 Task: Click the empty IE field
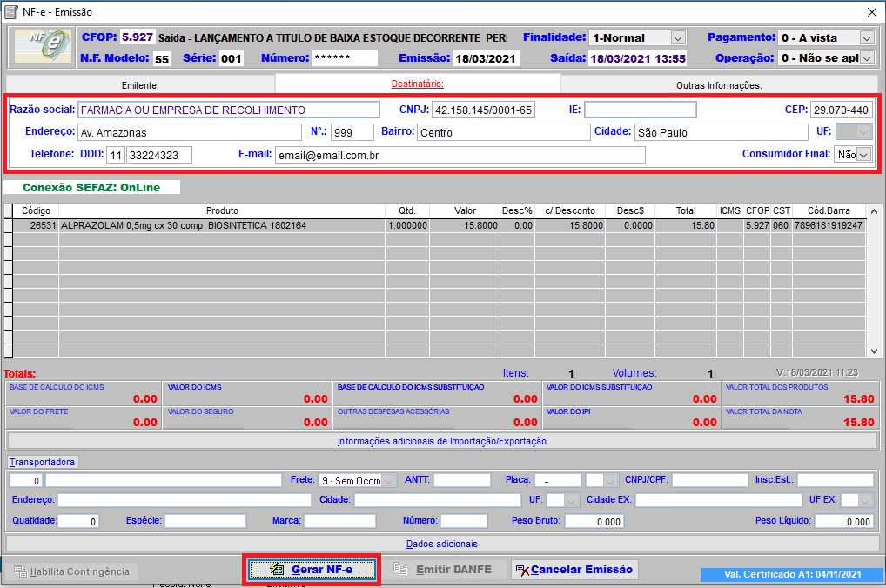click(641, 110)
